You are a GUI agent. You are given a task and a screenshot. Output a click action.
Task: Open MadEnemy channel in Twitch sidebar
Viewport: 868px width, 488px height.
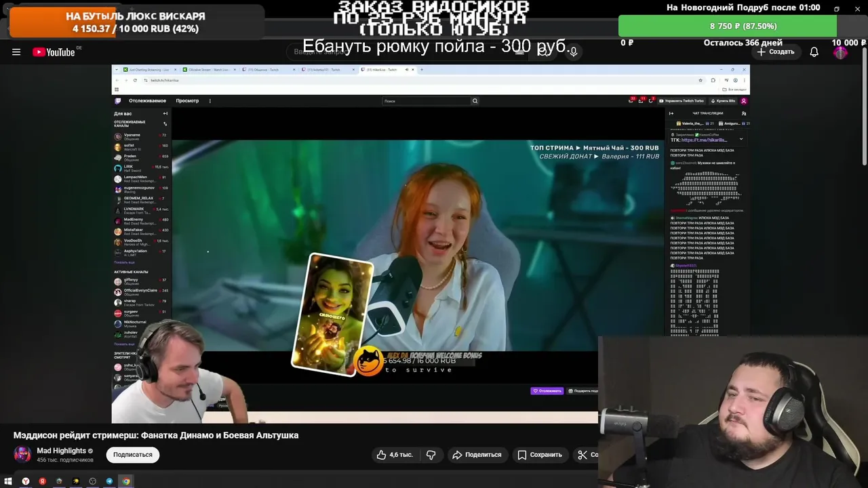coord(141,220)
